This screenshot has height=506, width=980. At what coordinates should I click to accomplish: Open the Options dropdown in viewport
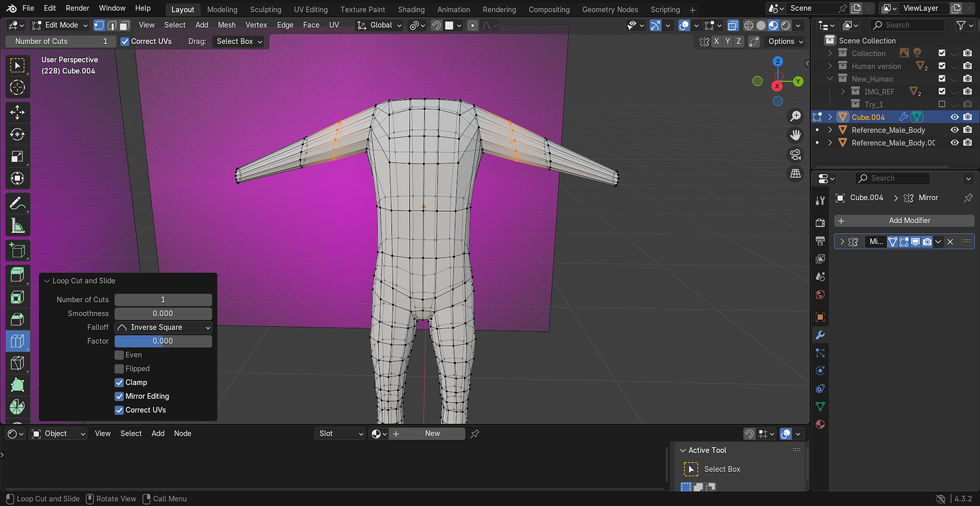(785, 41)
